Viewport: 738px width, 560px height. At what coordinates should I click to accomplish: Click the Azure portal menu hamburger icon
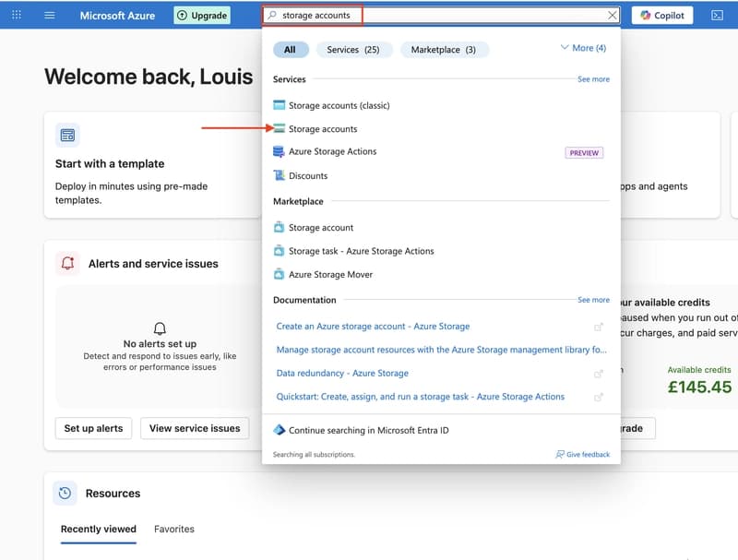[x=50, y=15]
